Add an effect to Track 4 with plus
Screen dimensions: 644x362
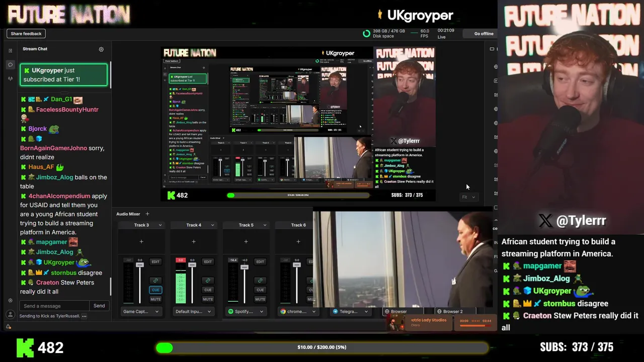tap(194, 242)
